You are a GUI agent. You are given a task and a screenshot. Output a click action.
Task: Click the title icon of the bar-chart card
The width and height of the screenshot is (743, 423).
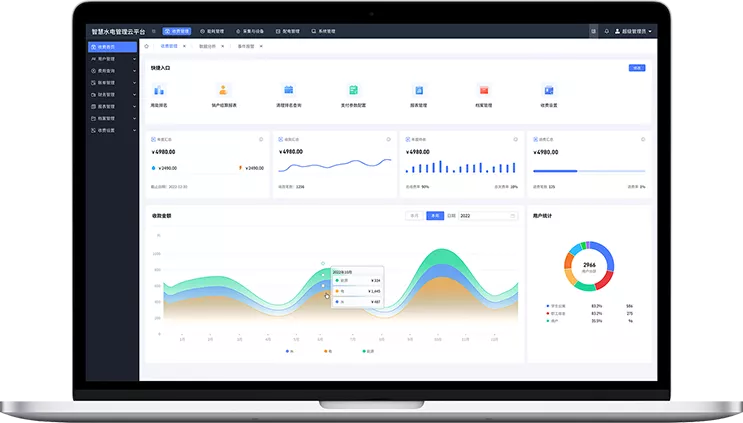point(408,139)
